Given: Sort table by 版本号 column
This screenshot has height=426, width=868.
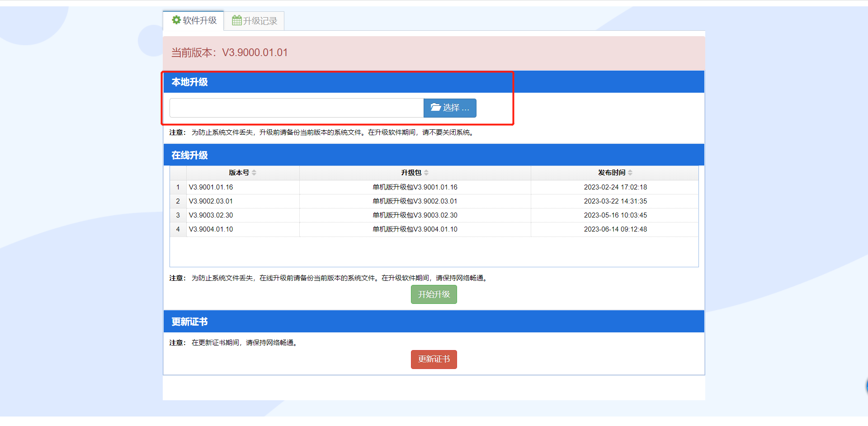Looking at the screenshot, I should tap(243, 173).
